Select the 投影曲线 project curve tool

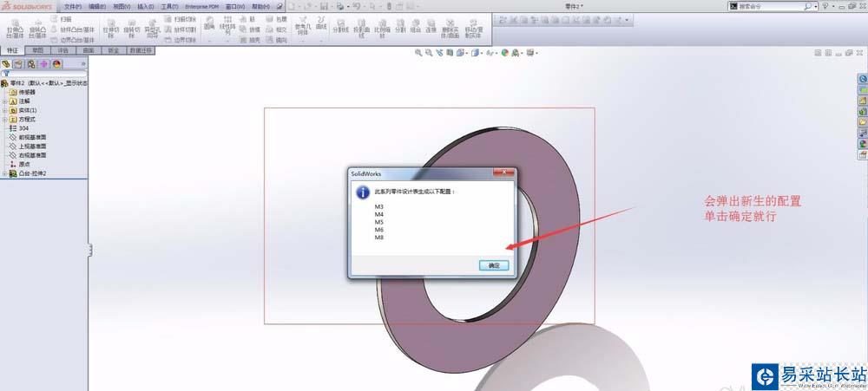point(360,27)
